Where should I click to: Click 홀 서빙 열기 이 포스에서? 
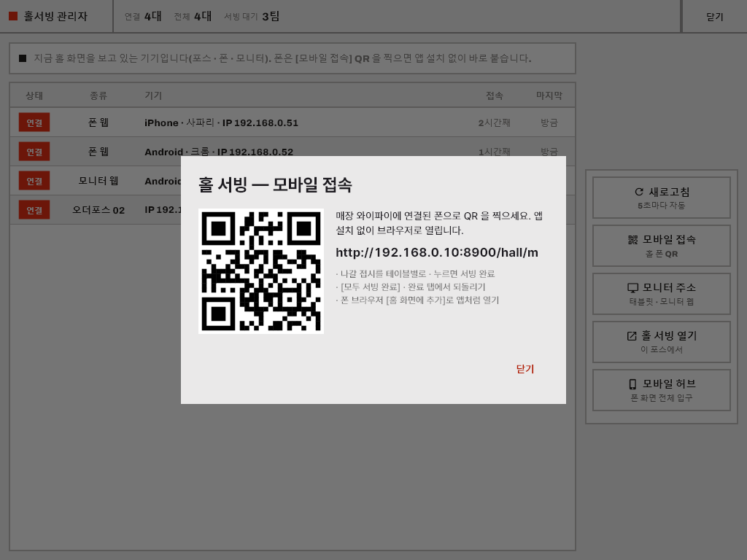tap(661, 342)
